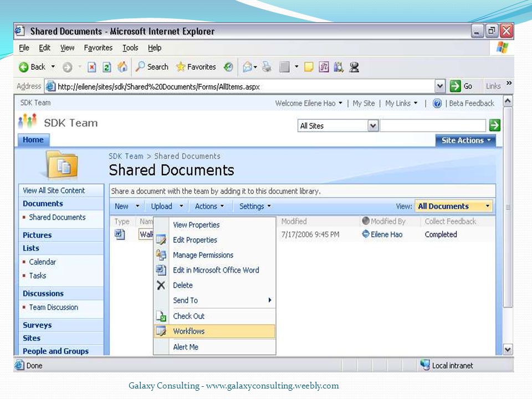
Task: Expand the Links toolbar chevron
Action: coord(509,83)
